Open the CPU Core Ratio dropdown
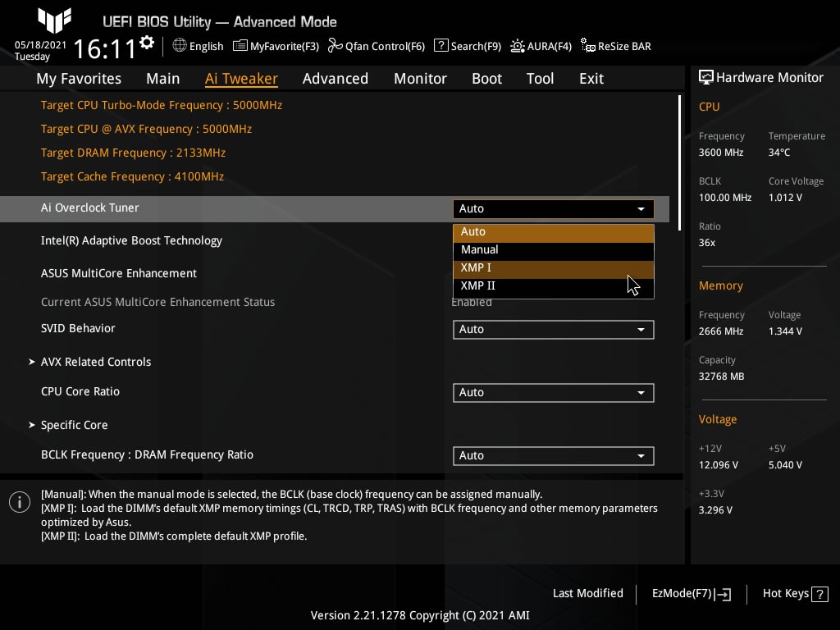 coord(553,392)
